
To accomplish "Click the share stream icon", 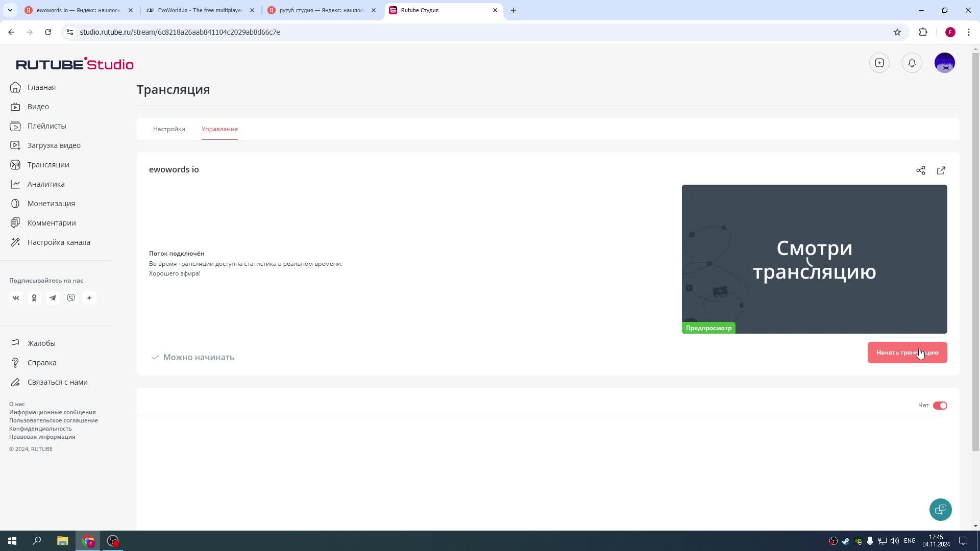I will (x=920, y=170).
